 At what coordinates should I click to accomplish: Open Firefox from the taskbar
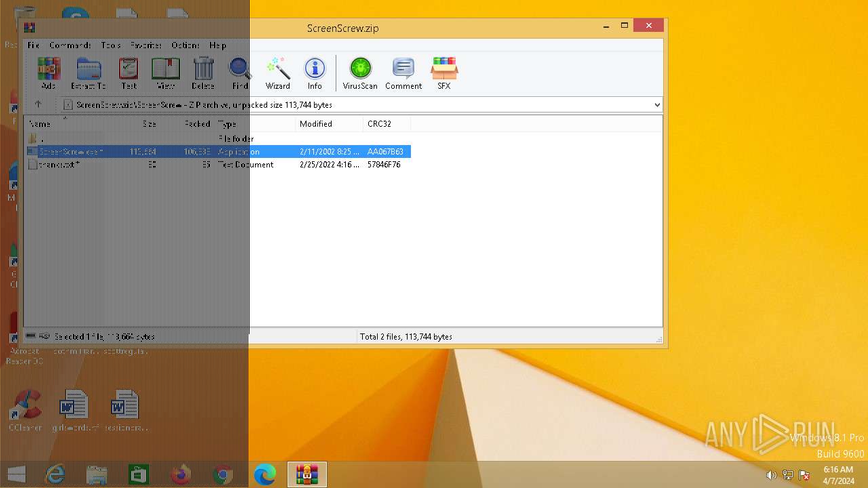tap(180, 475)
